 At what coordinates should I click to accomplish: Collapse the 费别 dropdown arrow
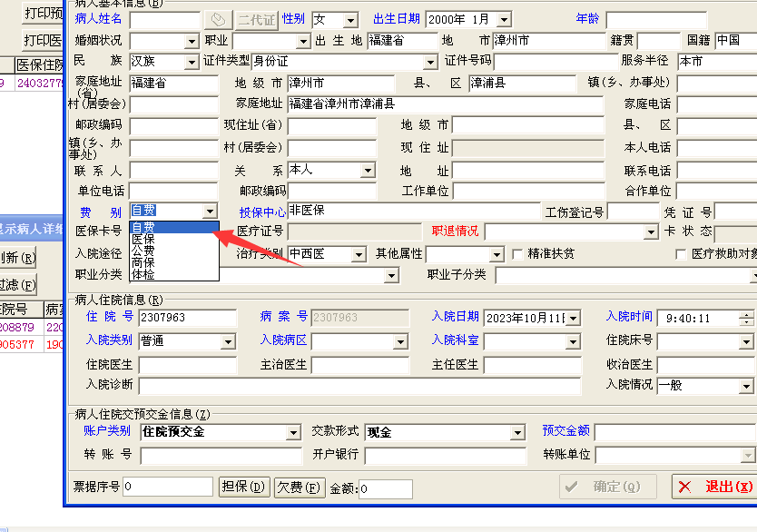[210, 211]
